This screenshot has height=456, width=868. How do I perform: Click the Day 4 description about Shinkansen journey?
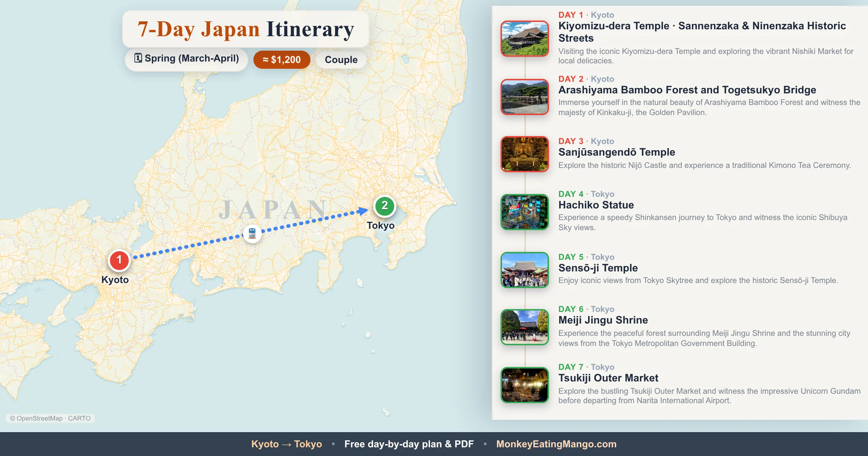[703, 223]
